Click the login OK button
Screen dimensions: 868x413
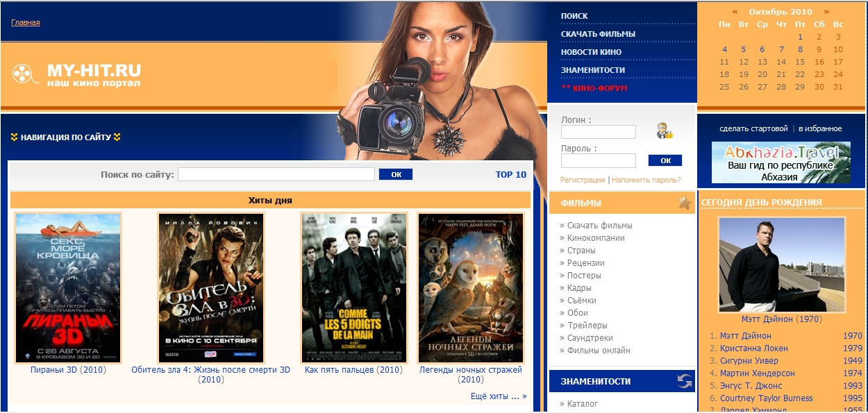665,160
